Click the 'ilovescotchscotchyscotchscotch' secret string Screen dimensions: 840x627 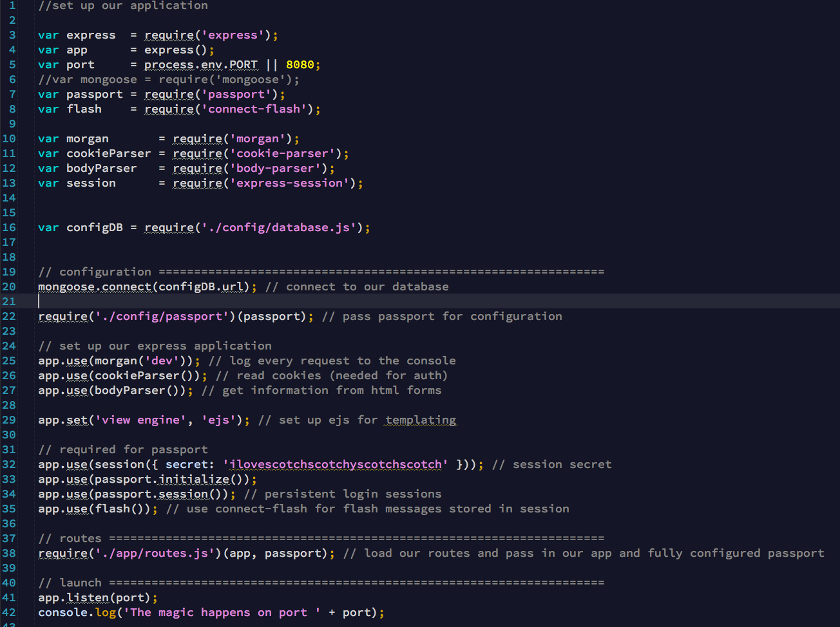tap(336, 464)
